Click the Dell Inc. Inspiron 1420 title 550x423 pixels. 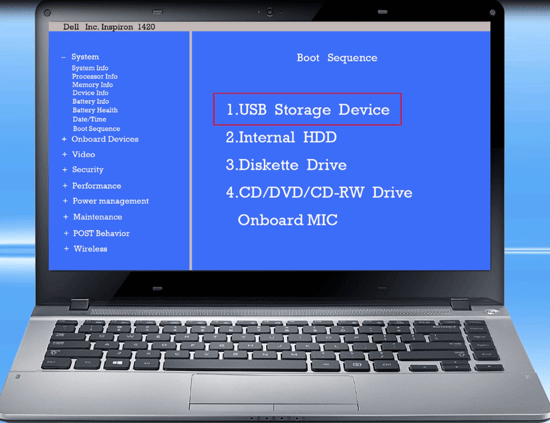tap(109, 27)
